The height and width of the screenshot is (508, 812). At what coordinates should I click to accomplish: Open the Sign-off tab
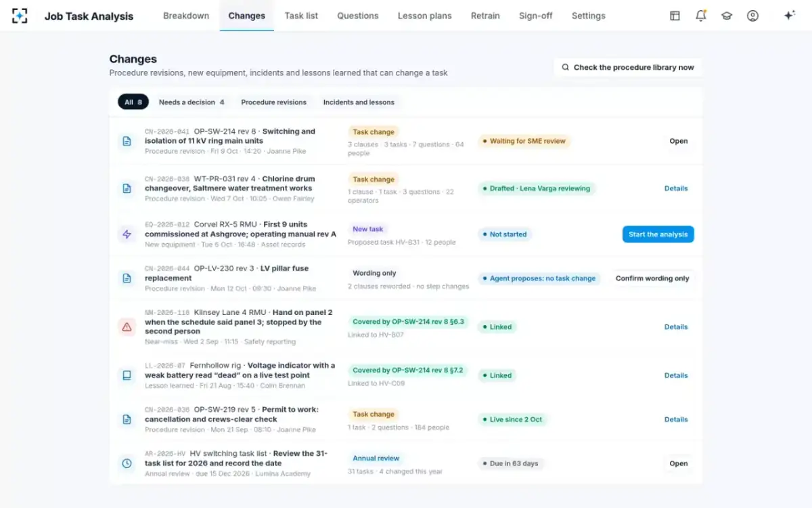536,16
